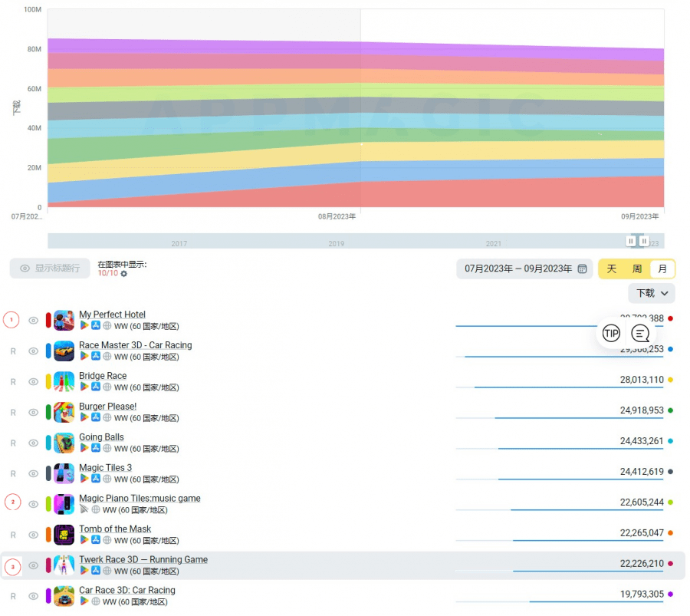Select 月 monthly granularity
The width and height of the screenshot is (690, 616).
tap(662, 268)
